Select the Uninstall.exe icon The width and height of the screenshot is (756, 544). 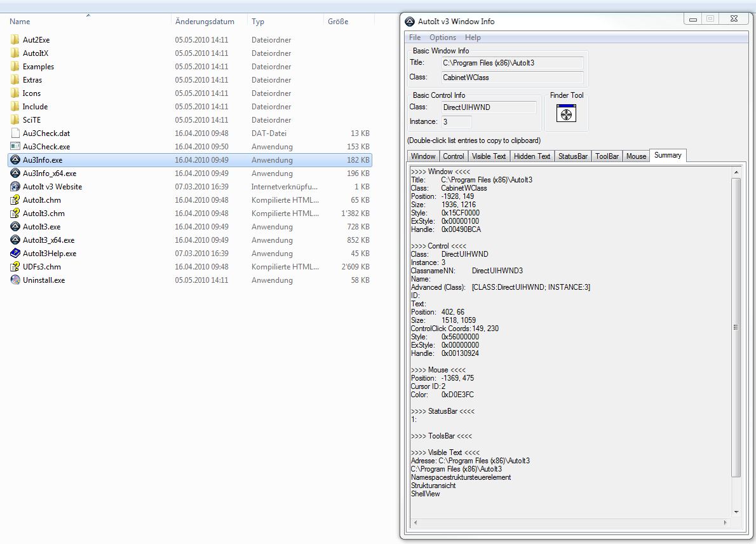tap(16, 280)
